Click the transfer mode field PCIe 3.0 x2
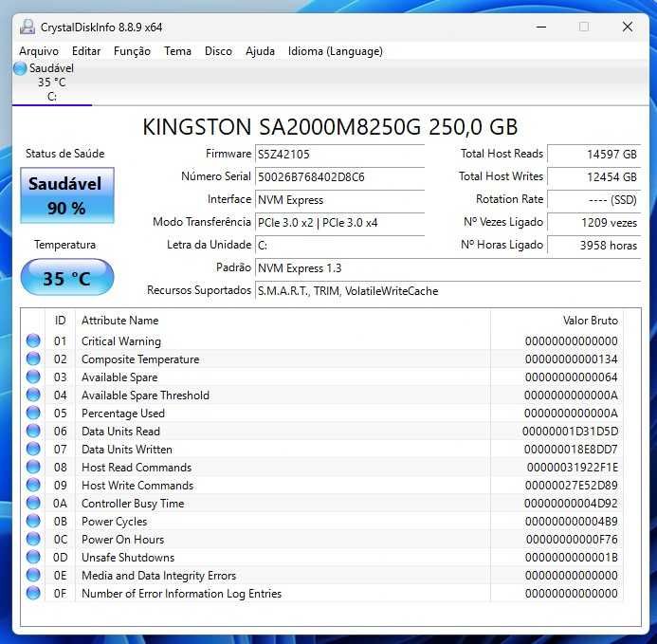This screenshot has height=644, width=657. click(x=339, y=223)
